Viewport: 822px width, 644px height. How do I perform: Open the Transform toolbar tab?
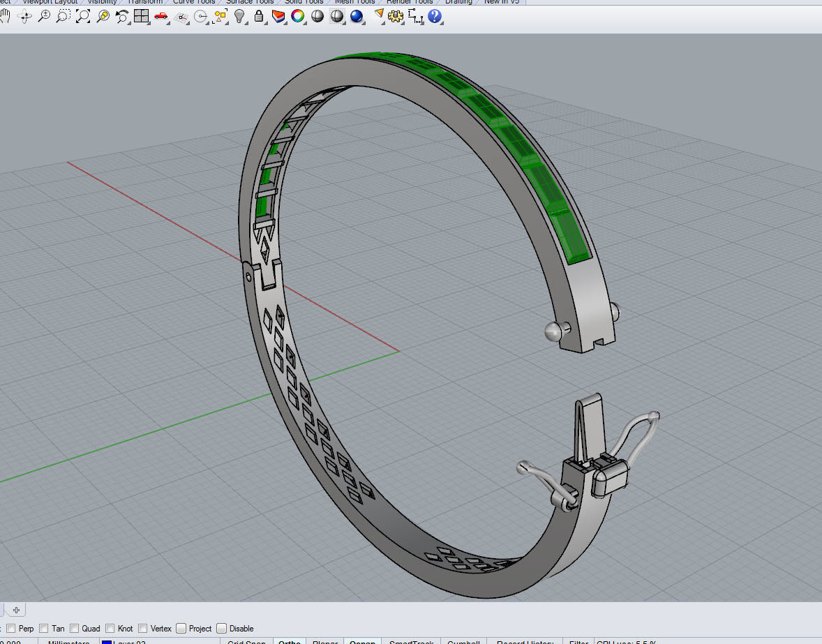point(144,2)
